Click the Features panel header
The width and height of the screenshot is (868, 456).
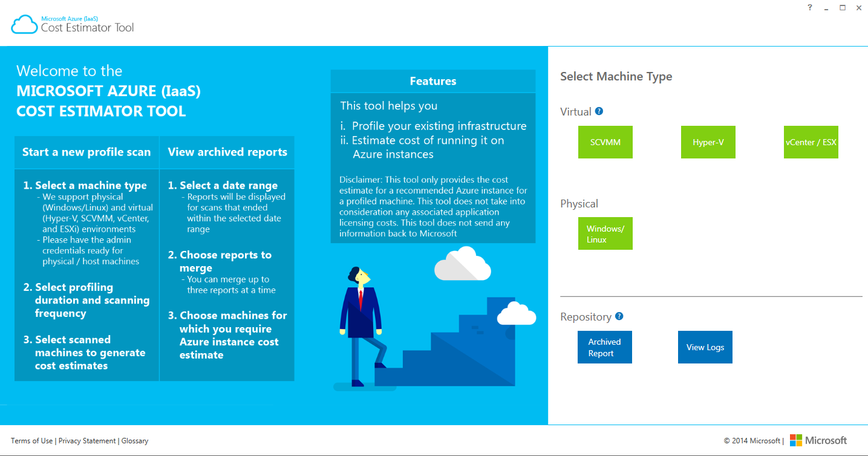tap(433, 81)
